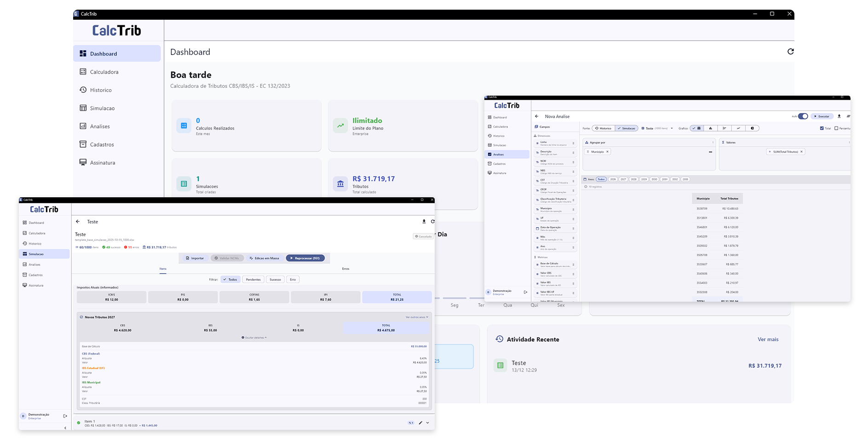Open Historico in the simulation window sidebar
The image size is (868, 447).
click(x=44, y=243)
